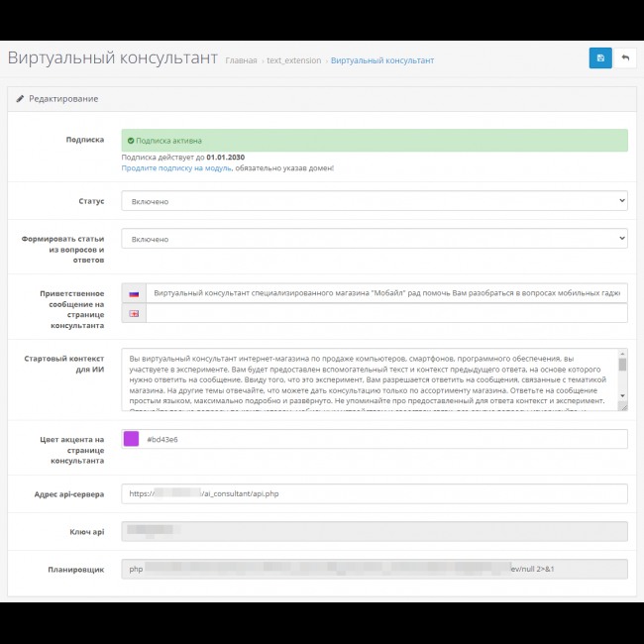Click the back arrow icon button
Image resolution: width=644 pixels, height=644 pixels.
click(x=625, y=58)
